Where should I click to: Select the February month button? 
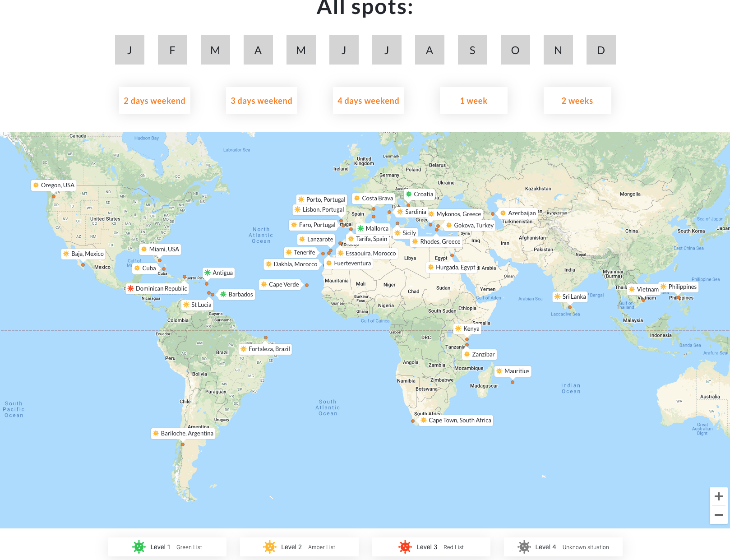(172, 50)
